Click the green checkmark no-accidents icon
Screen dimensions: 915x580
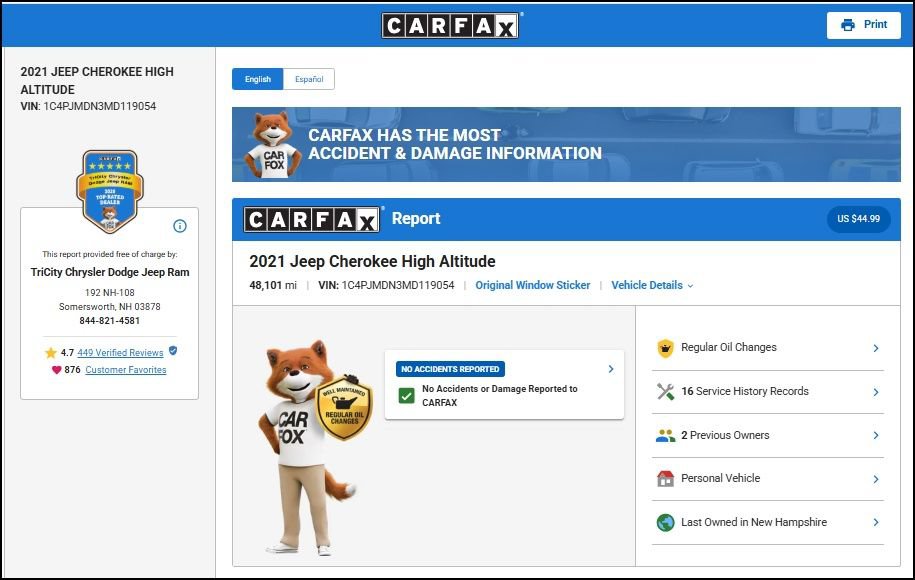406,396
